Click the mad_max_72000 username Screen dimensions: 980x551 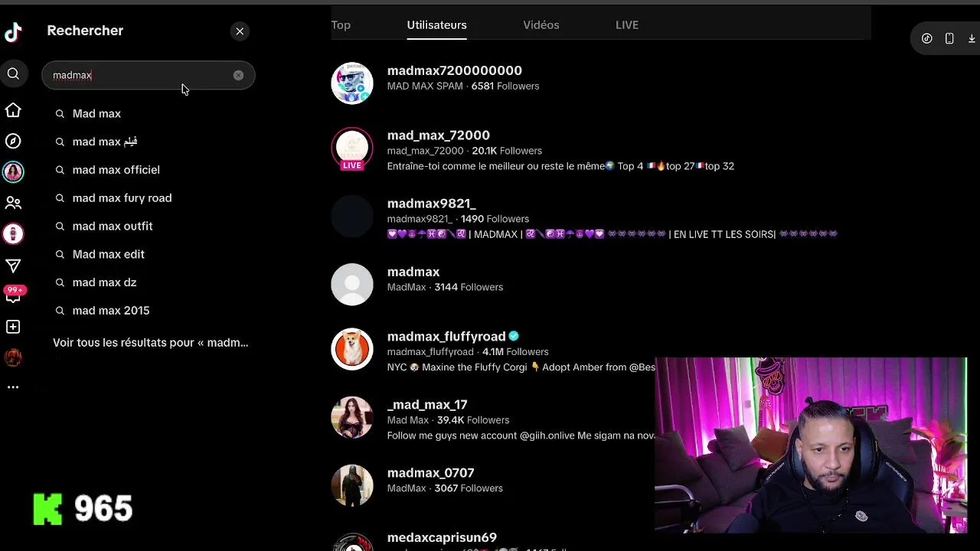point(438,135)
